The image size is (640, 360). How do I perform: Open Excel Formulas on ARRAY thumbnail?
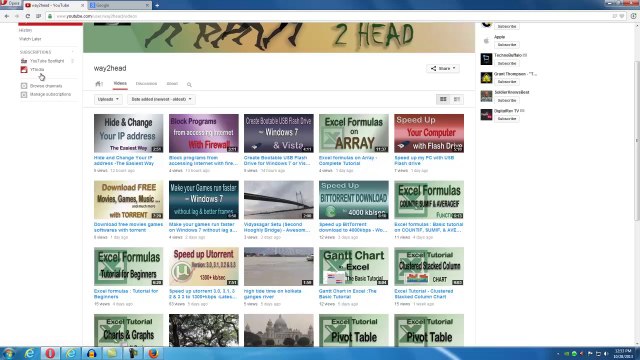tap(354, 133)
